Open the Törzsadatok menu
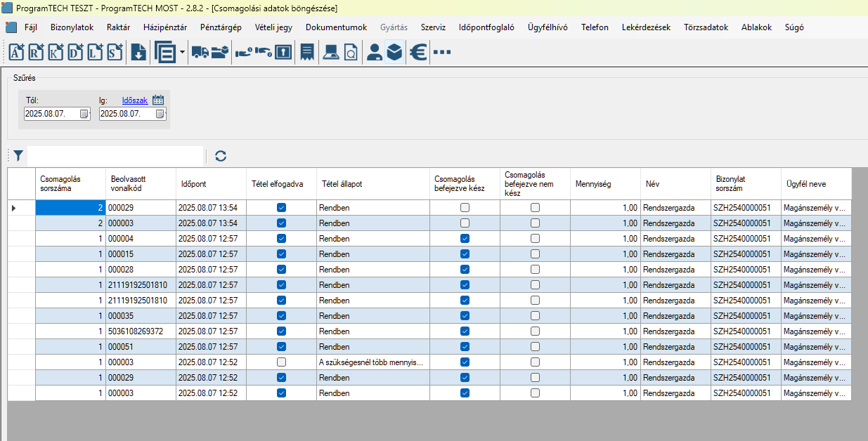Screen dimensions: 868x441 [706, 27]
